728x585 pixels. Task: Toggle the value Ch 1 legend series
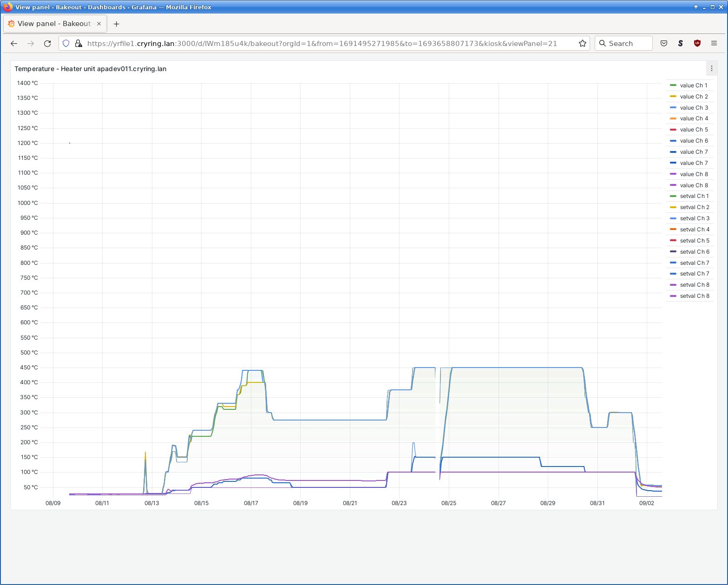(693, 85)
